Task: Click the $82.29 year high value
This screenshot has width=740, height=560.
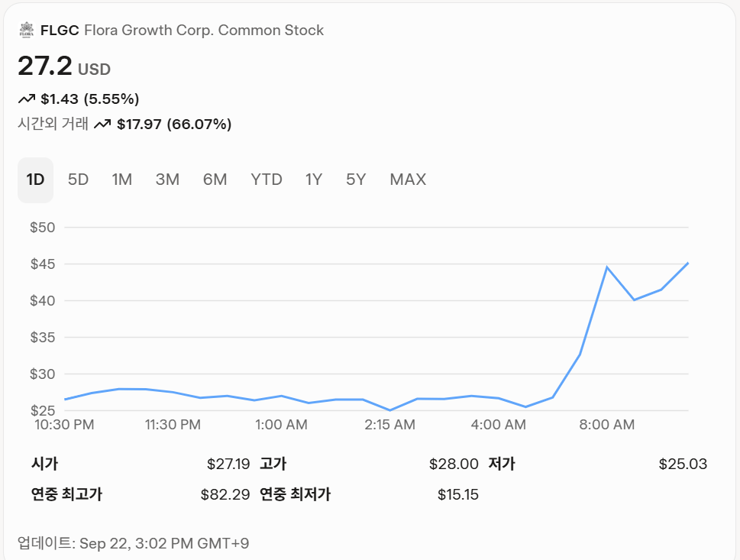Action: 225,495
